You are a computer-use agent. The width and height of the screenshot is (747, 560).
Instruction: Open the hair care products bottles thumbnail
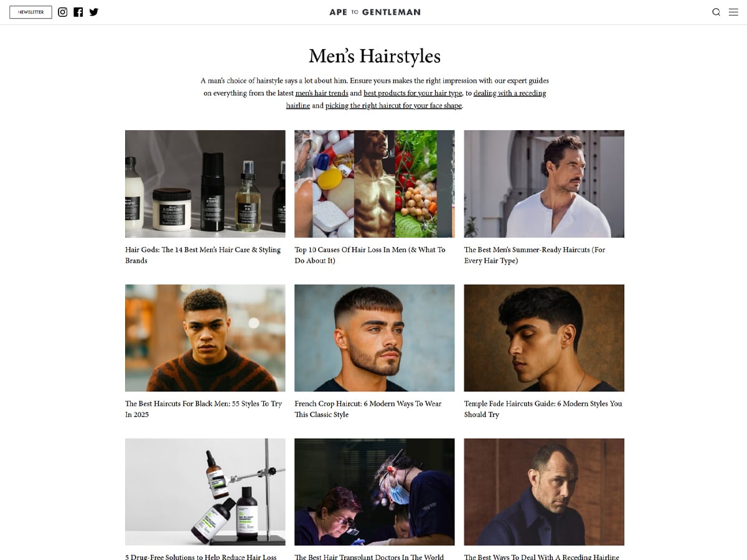pos(205,184)
